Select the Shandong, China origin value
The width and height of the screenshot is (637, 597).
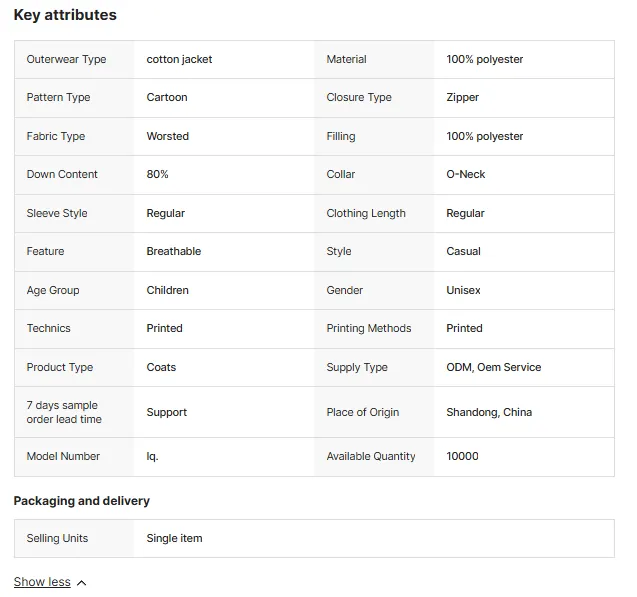coord(489,412)
